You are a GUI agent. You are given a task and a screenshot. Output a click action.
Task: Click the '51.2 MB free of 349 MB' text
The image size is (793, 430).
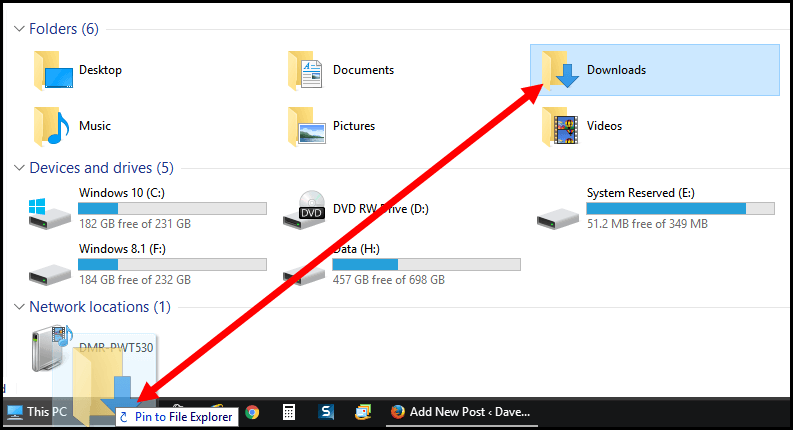(x=647, y=224)
